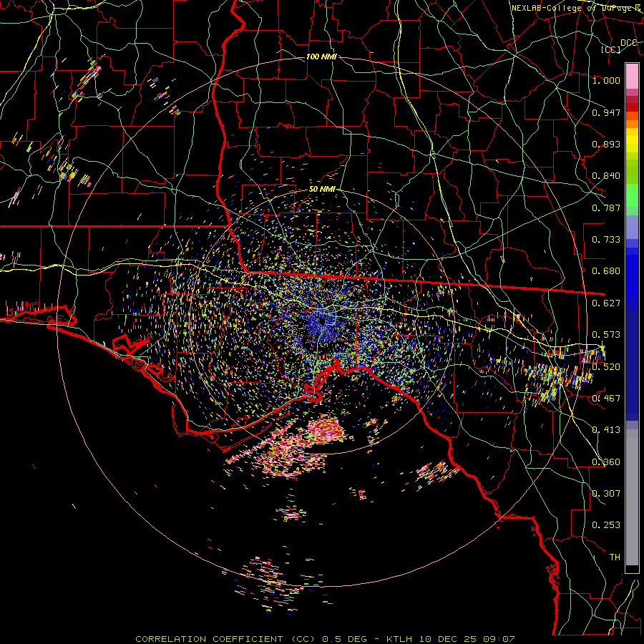Click the 0.520 legend value

[606, 366]
